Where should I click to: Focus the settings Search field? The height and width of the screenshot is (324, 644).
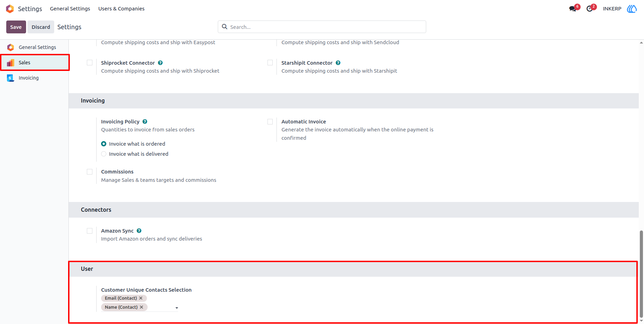tap(322, 27)
